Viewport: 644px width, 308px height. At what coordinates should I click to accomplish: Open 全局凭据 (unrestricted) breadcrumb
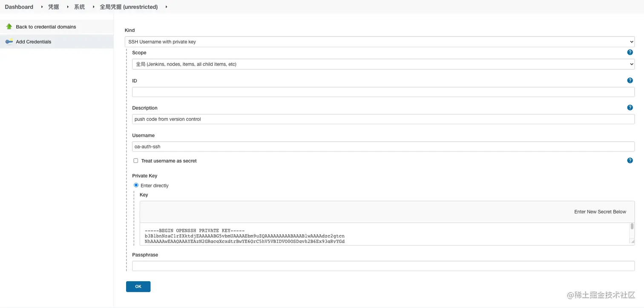[x=129, y=7]
